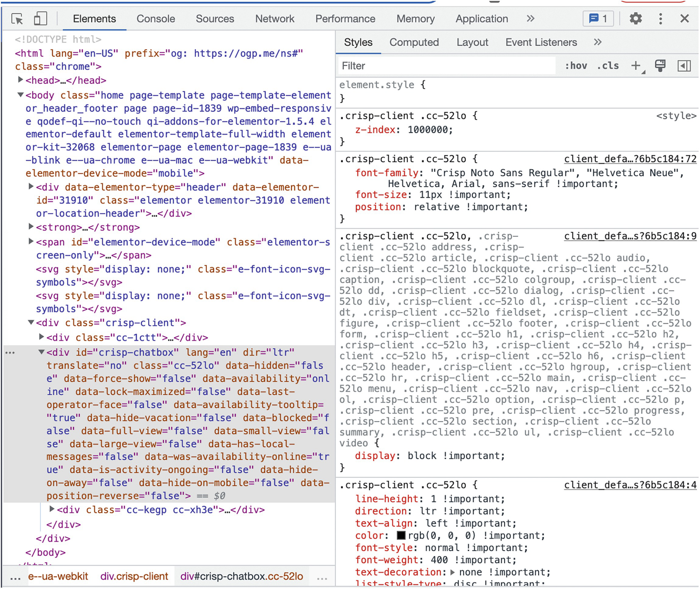Open the Computed styles tab

(x=414, y=42)
